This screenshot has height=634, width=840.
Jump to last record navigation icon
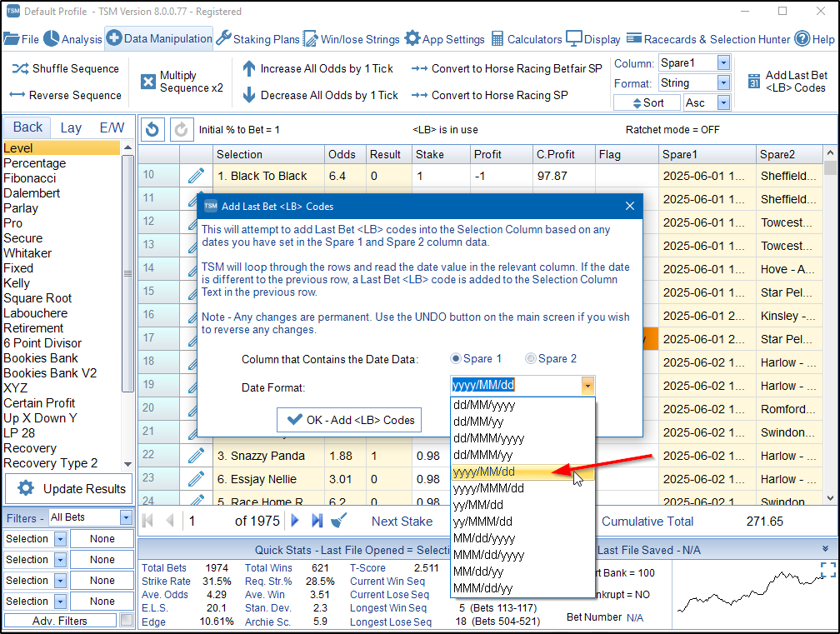317,521
